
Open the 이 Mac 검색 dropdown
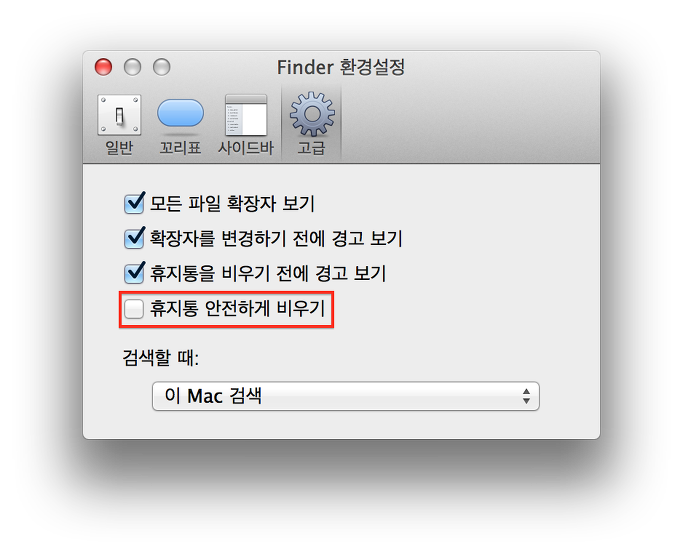click(x=346, y=396)
